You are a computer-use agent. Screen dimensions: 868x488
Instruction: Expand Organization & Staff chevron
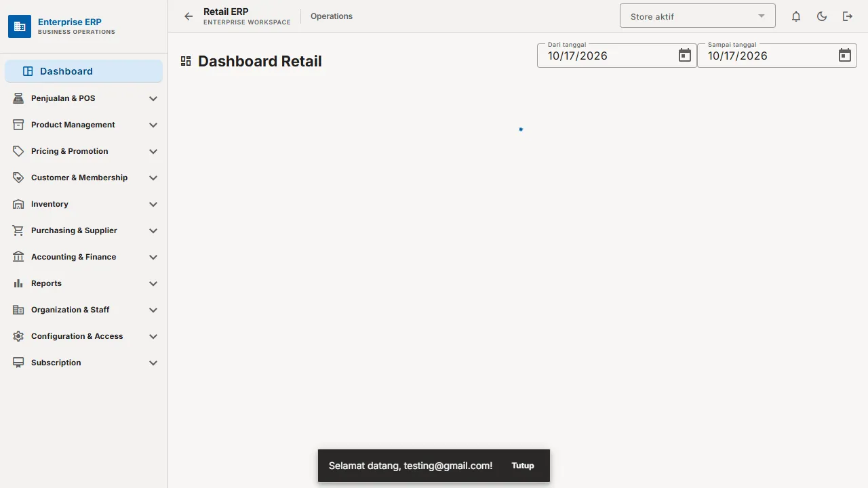(153, 310)
